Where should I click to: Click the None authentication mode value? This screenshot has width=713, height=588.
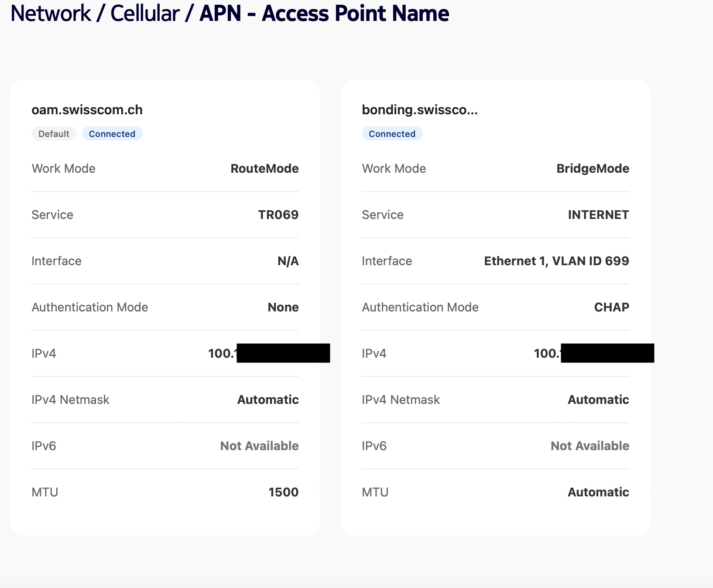[x=283, y=308]
